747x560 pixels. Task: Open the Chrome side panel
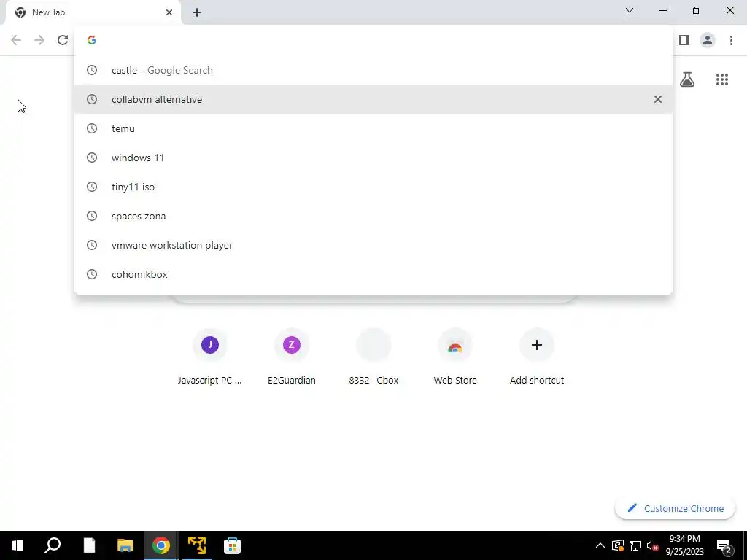[684, 40]
